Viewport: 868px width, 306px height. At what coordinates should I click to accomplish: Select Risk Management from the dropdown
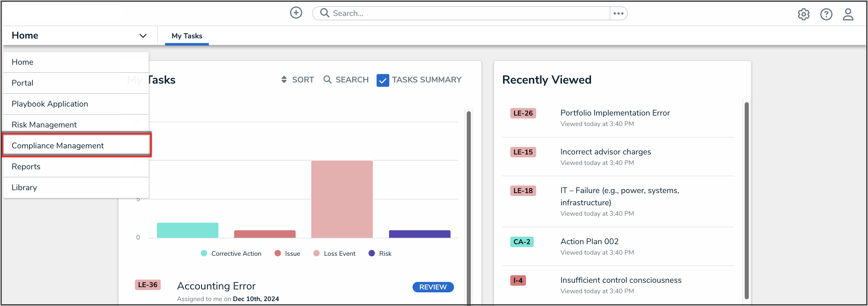pyautogui.click(x=44, y=125)
